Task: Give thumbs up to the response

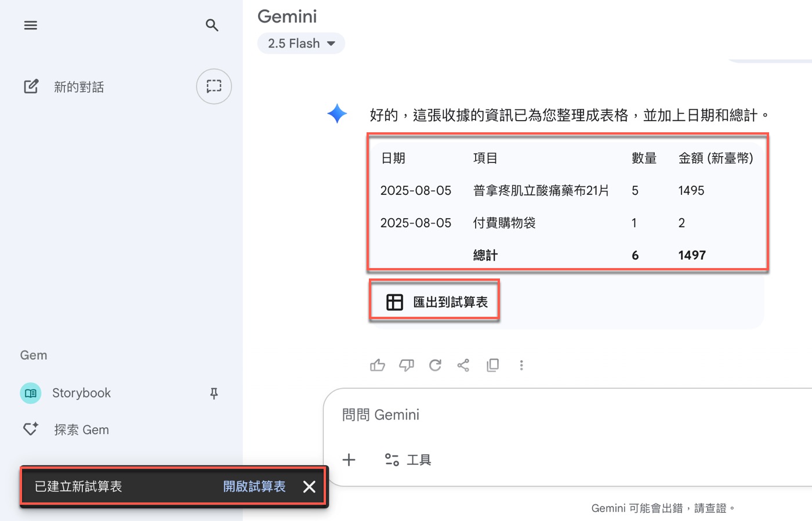Action: click(378, 365)
